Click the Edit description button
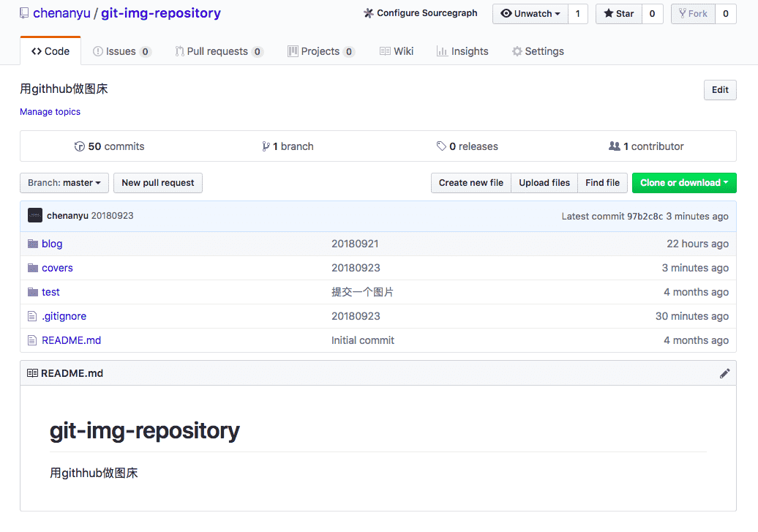The height and width of the screenshot is (532, 758). (x=720, y=90)
